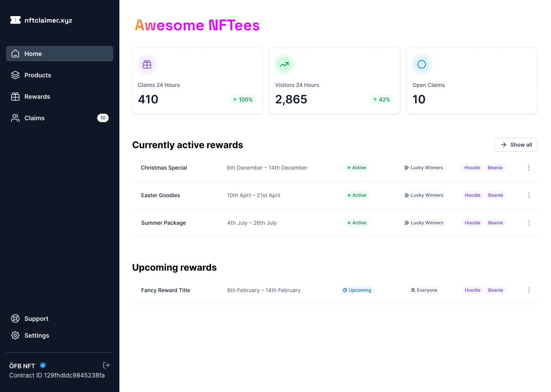Click Lucky Winners tag in Easter Goodies row
The image size is (551, 392).
424,195
